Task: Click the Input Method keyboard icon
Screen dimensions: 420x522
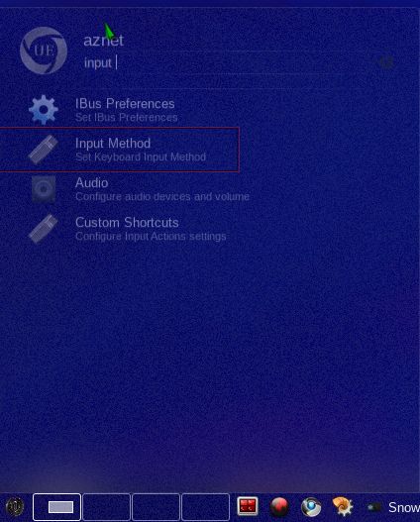Action: (x=44, y=150)
